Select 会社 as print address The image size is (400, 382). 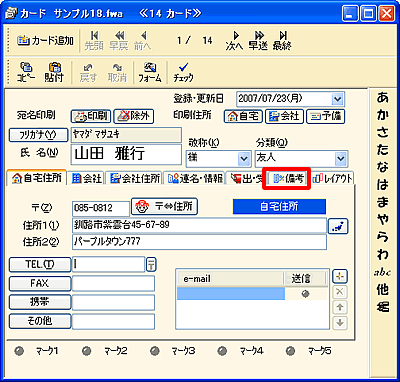[284, 116]
